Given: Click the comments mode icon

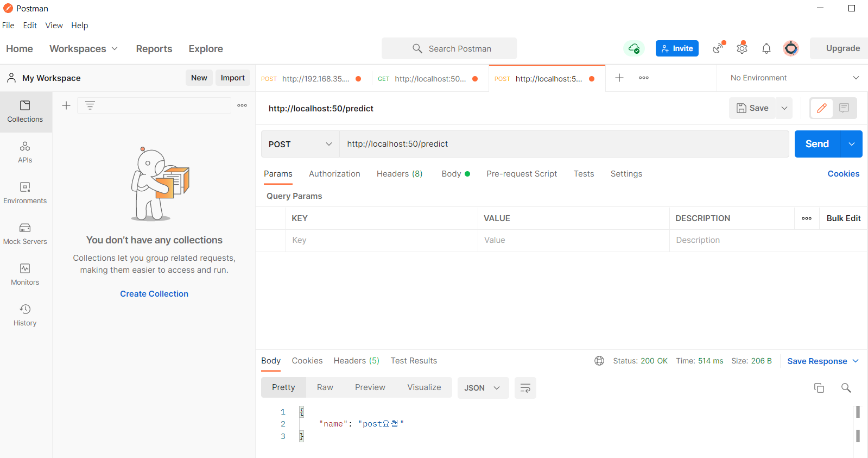Looking at the screenshot, I should [x=844, y=108].
